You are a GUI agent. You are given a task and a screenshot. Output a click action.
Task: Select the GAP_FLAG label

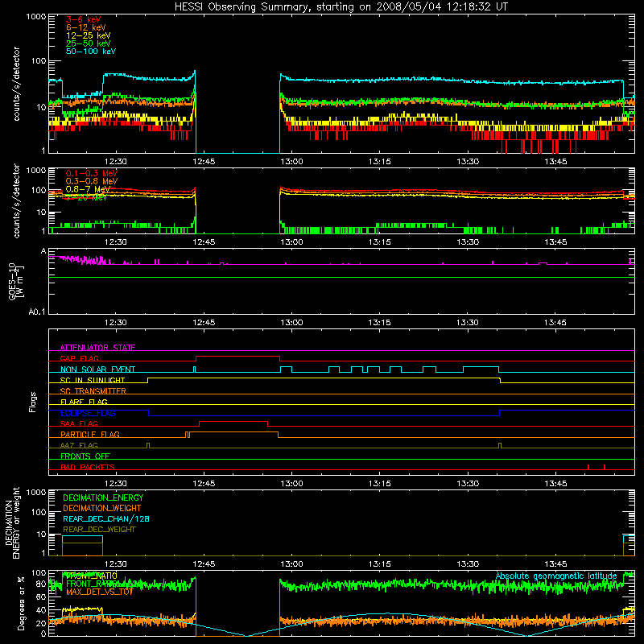79,358
